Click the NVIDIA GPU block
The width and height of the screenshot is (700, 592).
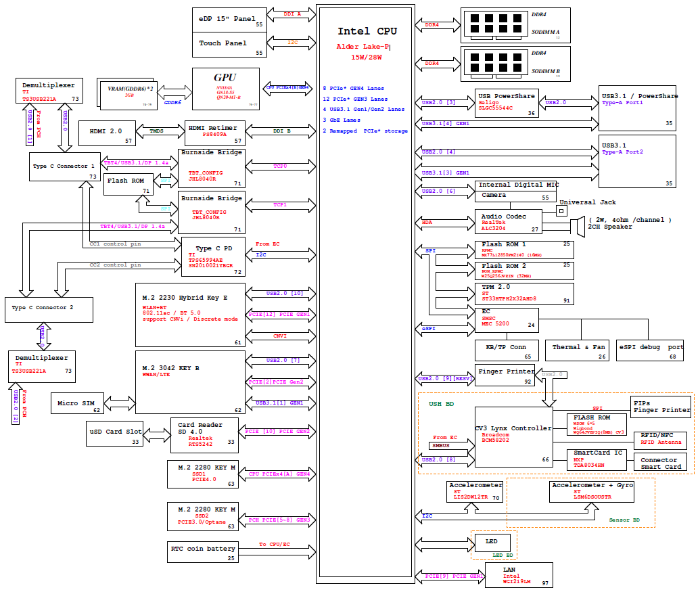click(x=225, y=88)
